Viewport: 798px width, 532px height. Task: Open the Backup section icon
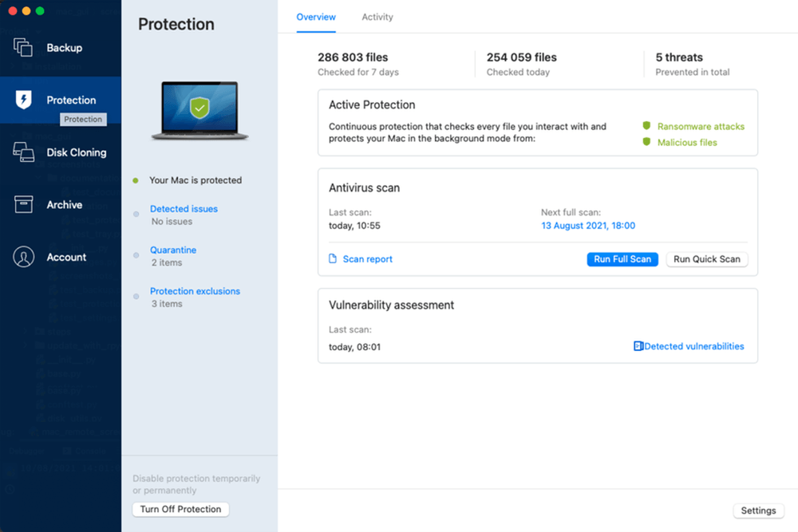pyautogui.click(x=23, y=47)
